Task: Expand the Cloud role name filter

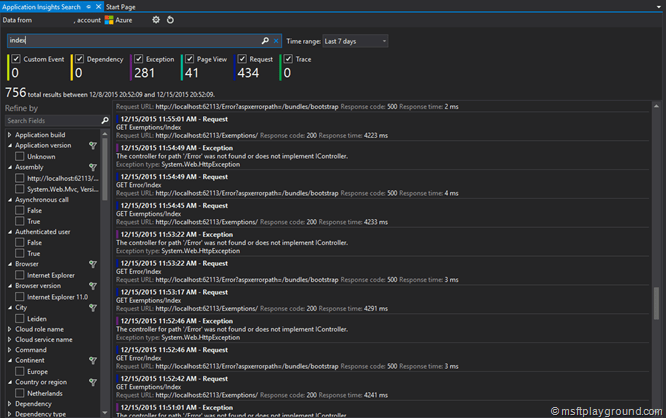Action: [x=9, y=329]
